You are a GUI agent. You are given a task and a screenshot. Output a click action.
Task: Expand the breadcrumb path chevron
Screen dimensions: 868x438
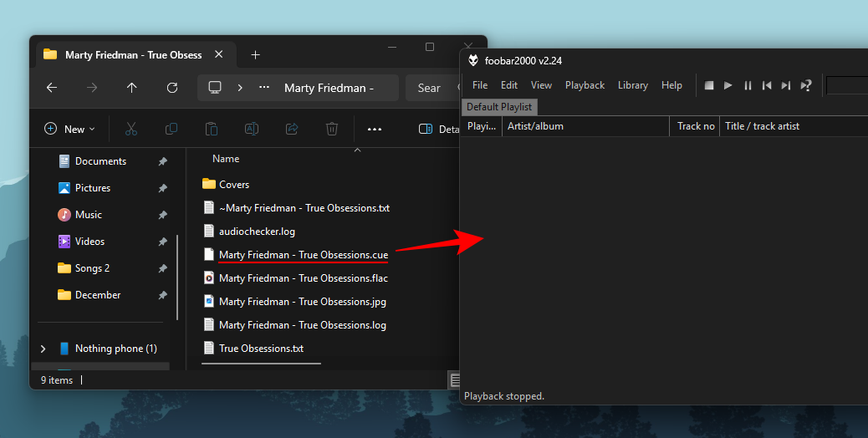point(240,88)
